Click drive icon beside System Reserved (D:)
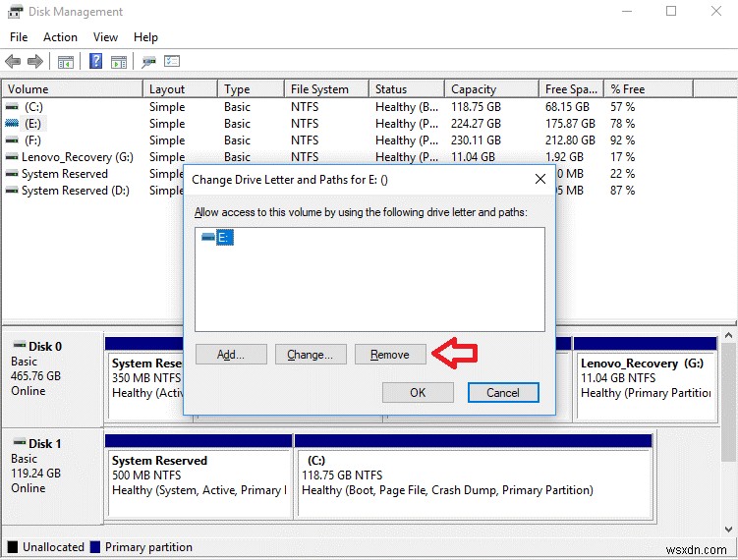Image resolution: width=738 pixels, height=560 pixels. click(12, 191)
